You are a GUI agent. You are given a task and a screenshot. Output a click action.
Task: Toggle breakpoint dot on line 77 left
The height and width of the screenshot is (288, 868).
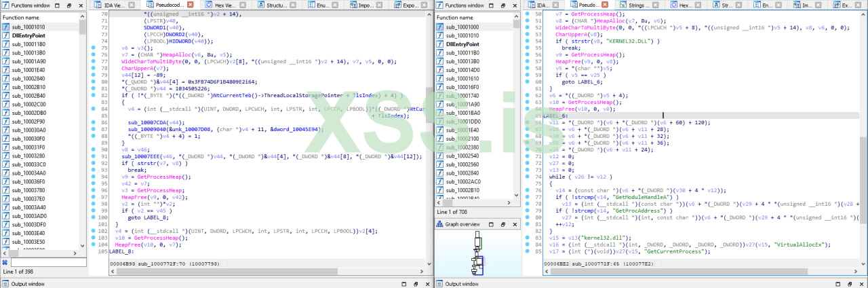pos(93,62)
